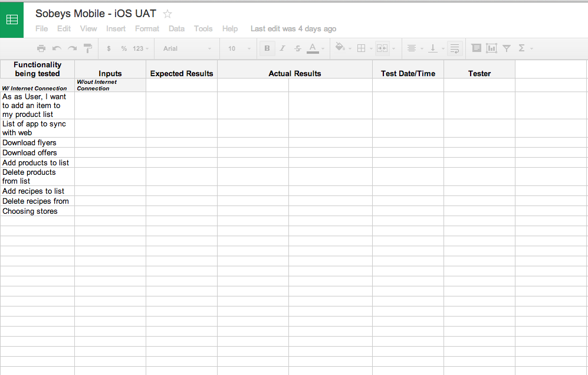Screen dimensions: 588x375
Task: Open the Help menu
Action: [x=230, y=29]
